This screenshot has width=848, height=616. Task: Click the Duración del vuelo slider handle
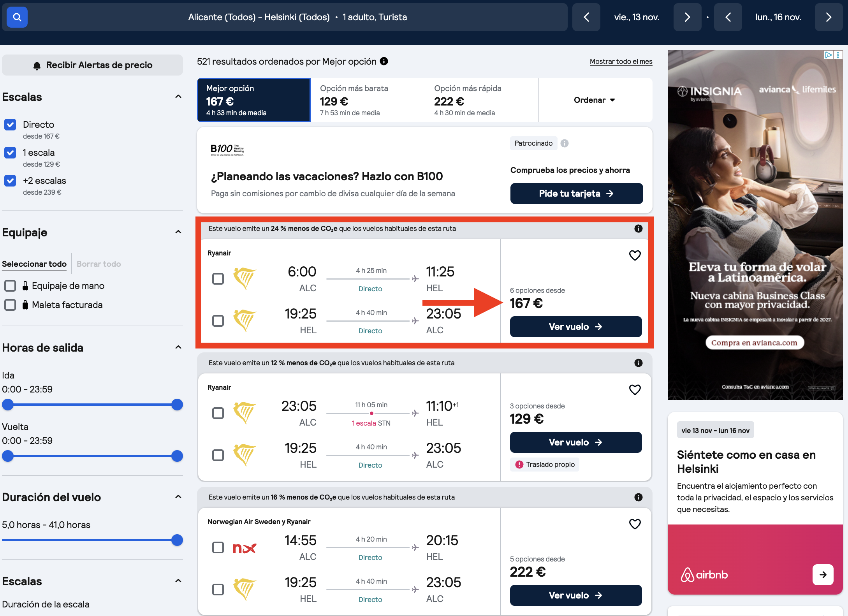pos(177,540)
